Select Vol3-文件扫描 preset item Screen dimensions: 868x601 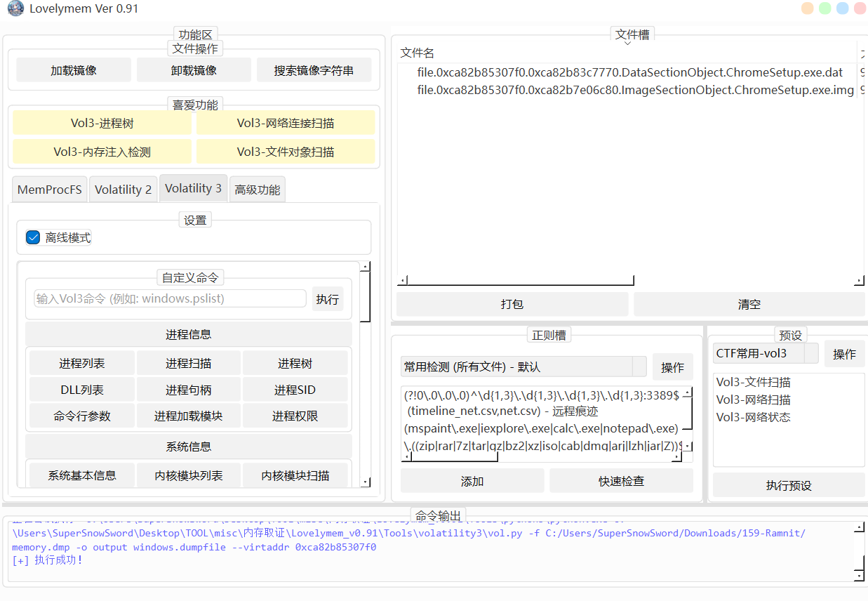[x=754, y=382]
